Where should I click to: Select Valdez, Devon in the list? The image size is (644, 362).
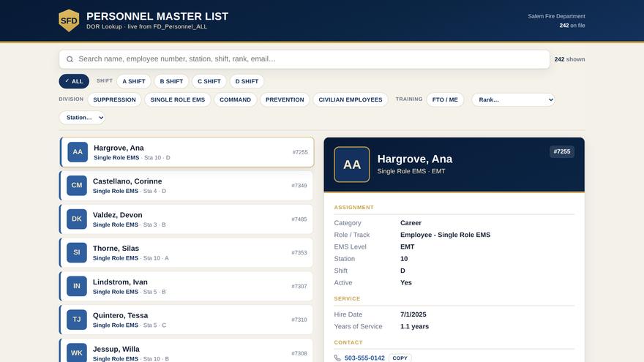[186, 219]
